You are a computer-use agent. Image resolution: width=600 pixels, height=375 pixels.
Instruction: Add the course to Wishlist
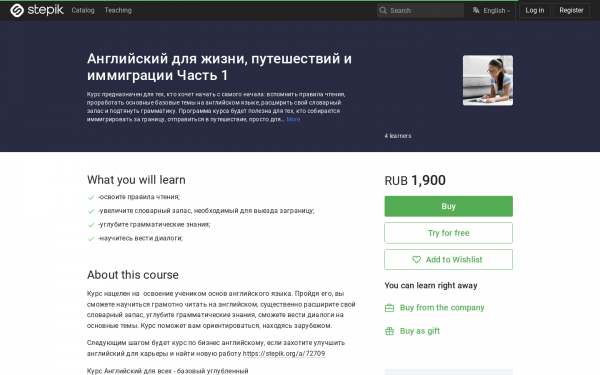pyautogui.click(x=448, y=259)
